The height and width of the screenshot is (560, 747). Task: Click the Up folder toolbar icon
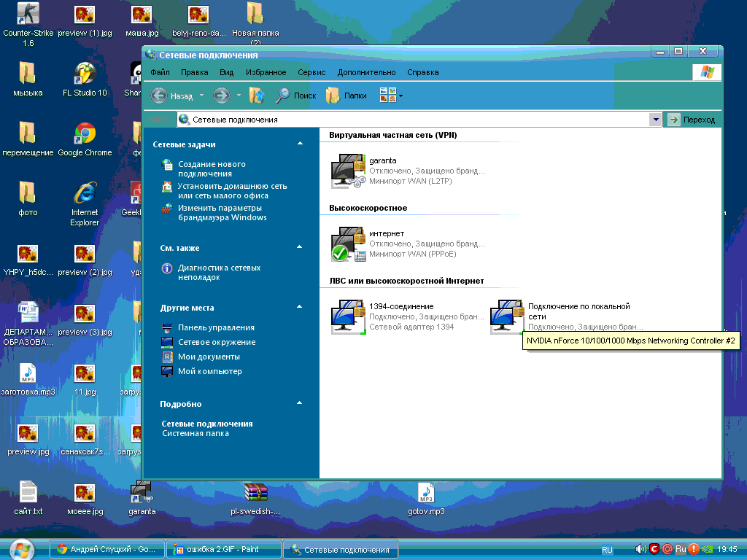tap(256, 96)
